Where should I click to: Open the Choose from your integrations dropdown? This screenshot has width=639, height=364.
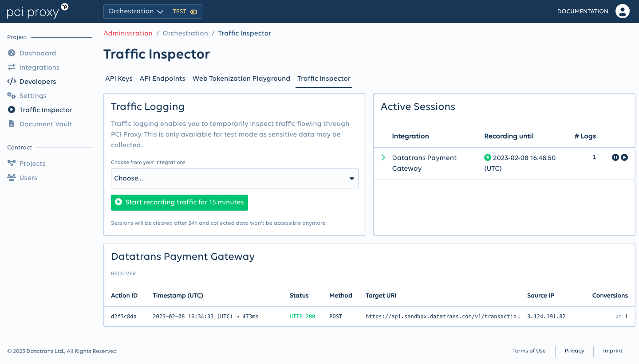[x=235, y=178]
